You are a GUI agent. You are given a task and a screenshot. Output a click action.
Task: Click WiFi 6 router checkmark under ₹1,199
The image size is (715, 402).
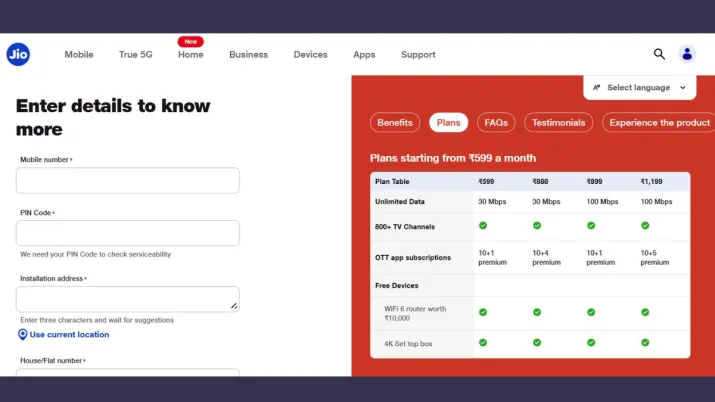(x=645, y=312)
